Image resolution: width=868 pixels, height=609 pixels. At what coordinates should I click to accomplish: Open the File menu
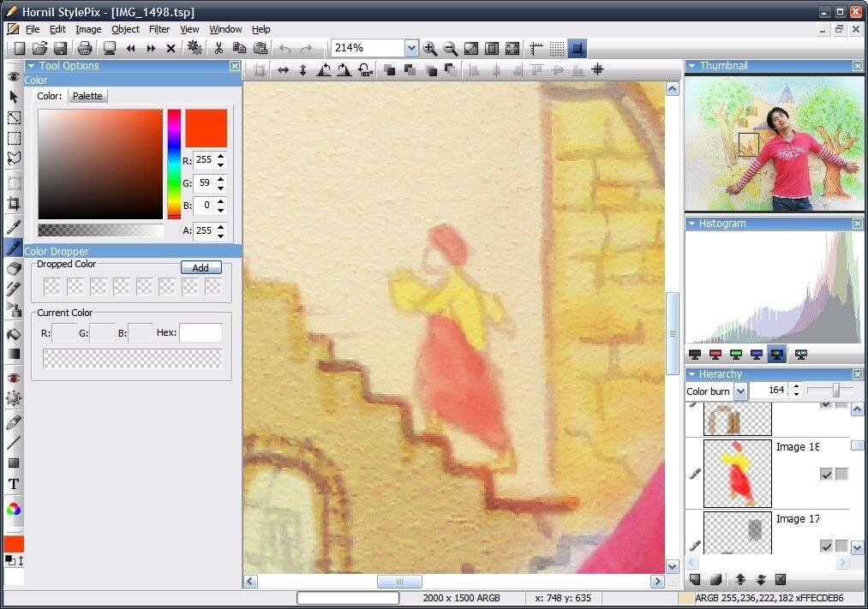pos(33,29)
